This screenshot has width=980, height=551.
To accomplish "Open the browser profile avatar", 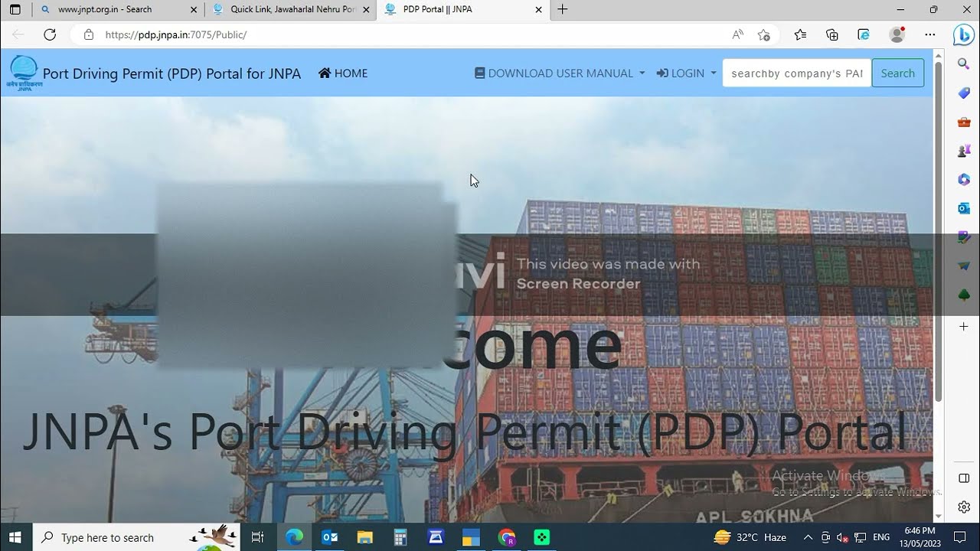I will [x=897, y=34].
